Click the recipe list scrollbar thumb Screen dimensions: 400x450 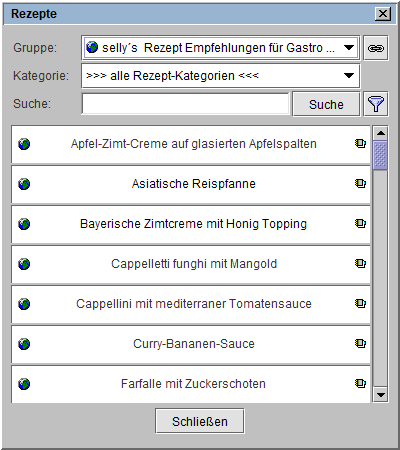tap(380, 155)
